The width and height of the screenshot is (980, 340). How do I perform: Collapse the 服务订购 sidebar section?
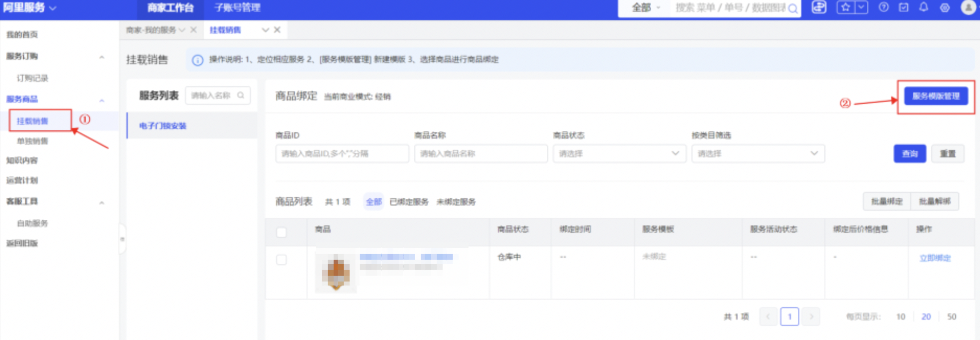102,57
